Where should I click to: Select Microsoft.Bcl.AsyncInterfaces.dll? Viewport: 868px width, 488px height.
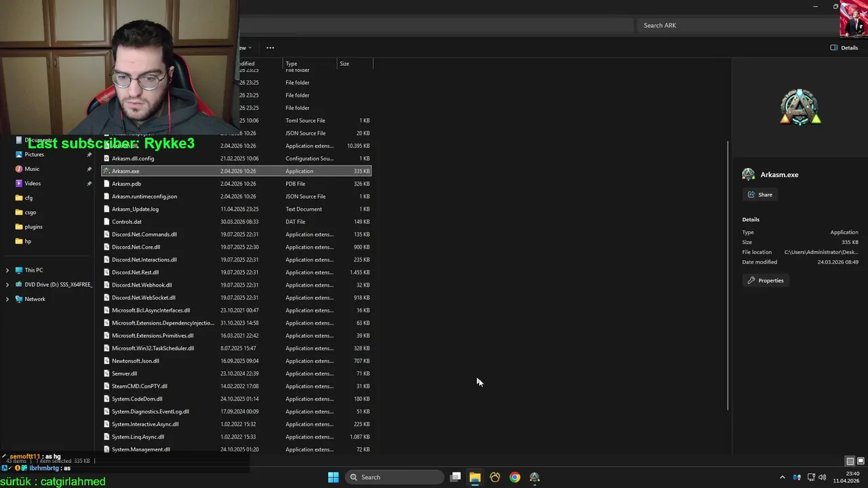point(151,310)
